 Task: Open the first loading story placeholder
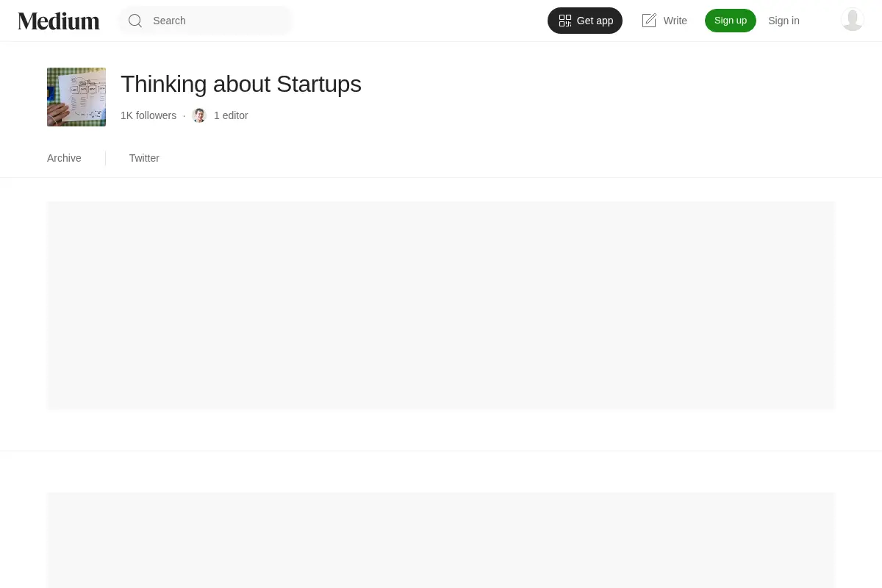click(441, 305)
